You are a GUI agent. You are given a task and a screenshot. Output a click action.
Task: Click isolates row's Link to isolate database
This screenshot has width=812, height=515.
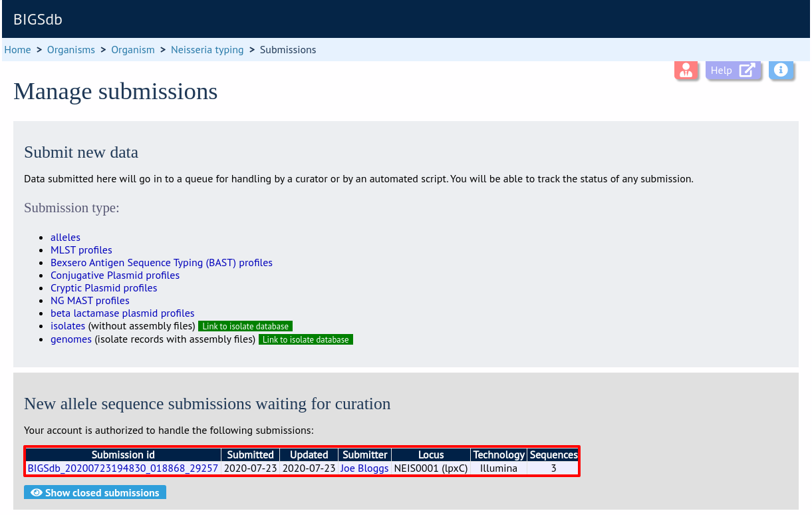coord(245,327)
